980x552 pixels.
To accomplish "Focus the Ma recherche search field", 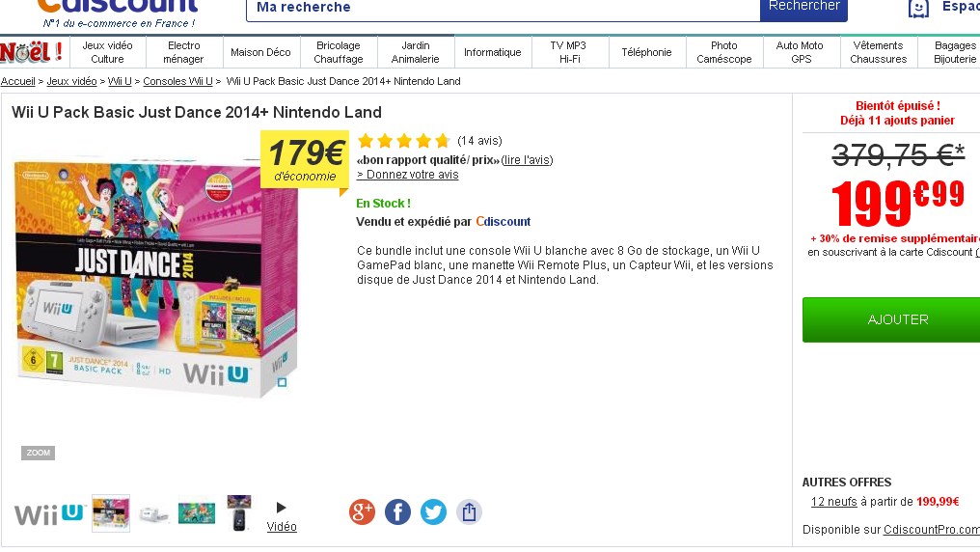I will pyautogui.click(x=503, y=9).
